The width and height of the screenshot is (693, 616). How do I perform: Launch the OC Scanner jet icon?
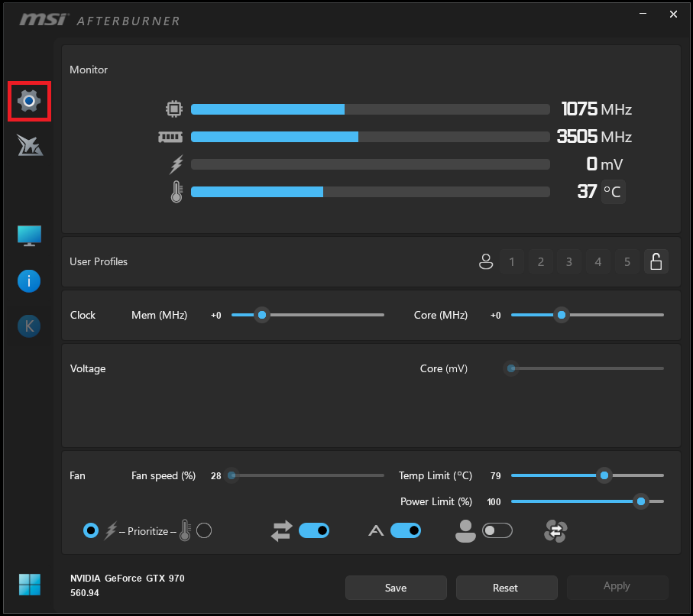30,145
